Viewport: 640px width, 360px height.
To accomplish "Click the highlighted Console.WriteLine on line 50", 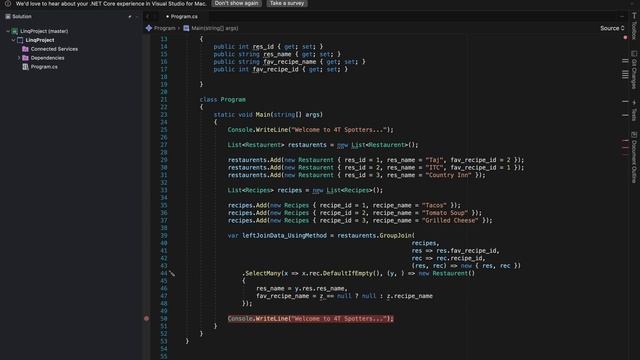I will click(x=311, y=319).
